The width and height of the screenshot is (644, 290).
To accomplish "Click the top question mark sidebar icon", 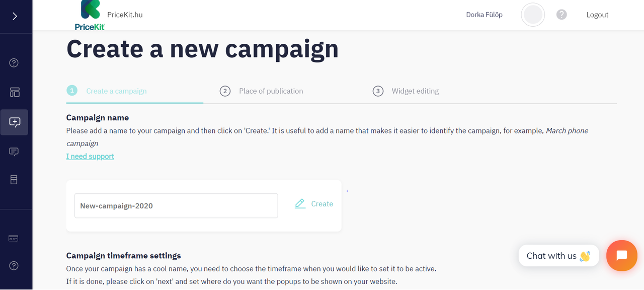I will [x=14, y=63].
